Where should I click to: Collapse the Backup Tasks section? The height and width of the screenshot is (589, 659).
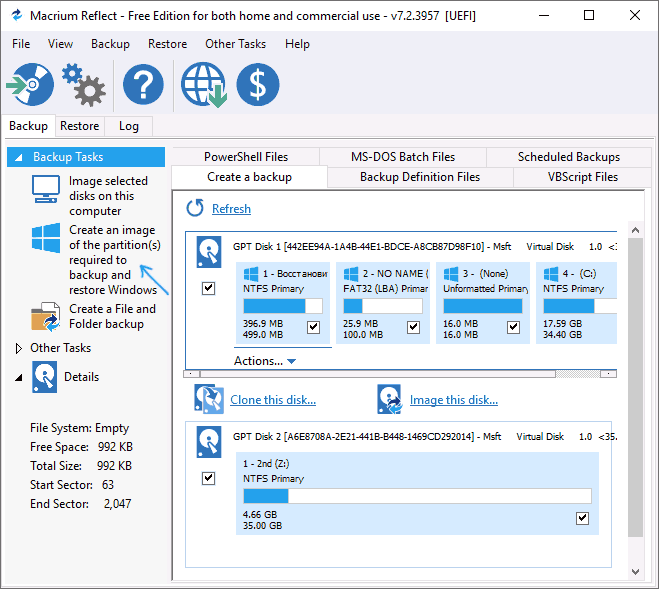19,158
